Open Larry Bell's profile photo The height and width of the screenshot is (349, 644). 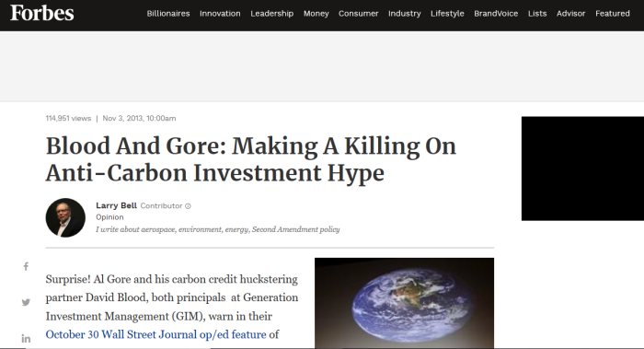point(65,217)
